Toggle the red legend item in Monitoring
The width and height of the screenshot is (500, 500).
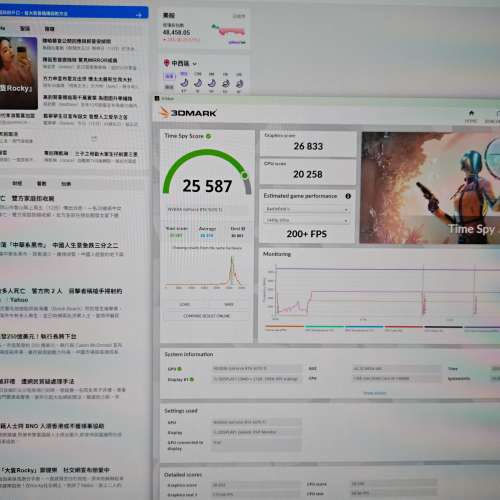(403, 328)
